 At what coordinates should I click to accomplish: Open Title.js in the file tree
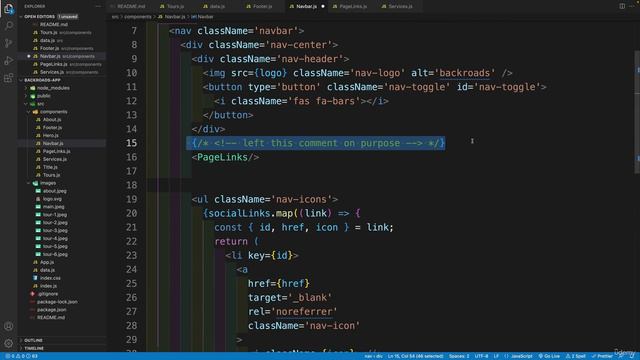point(50,167)
